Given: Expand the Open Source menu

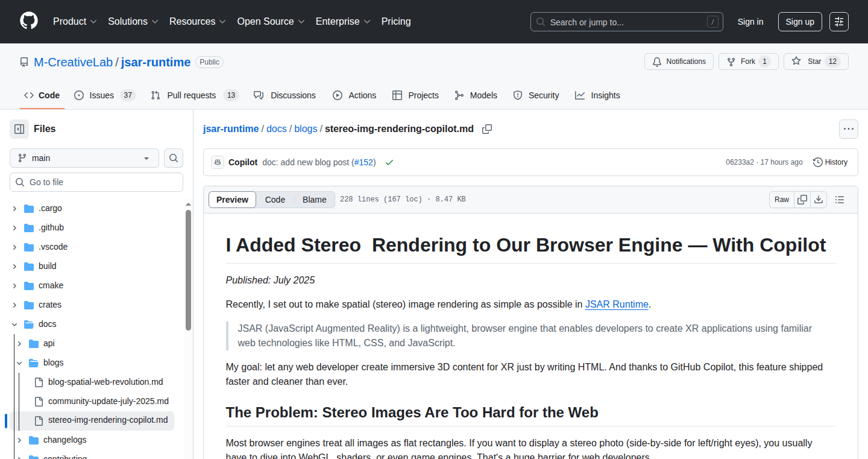Looking at the screenshot, I should tap(271, 22).
